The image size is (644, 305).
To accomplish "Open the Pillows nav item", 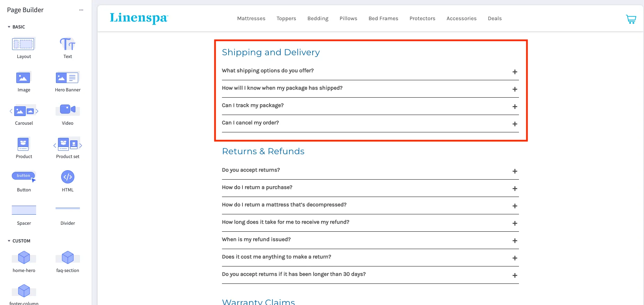I will coord(348,18).
